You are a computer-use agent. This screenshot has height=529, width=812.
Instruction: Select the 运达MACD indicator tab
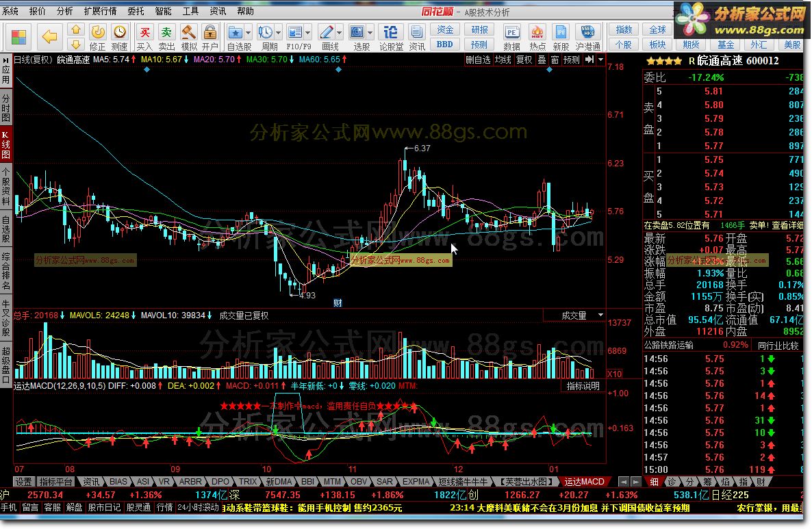click(584, 482)
